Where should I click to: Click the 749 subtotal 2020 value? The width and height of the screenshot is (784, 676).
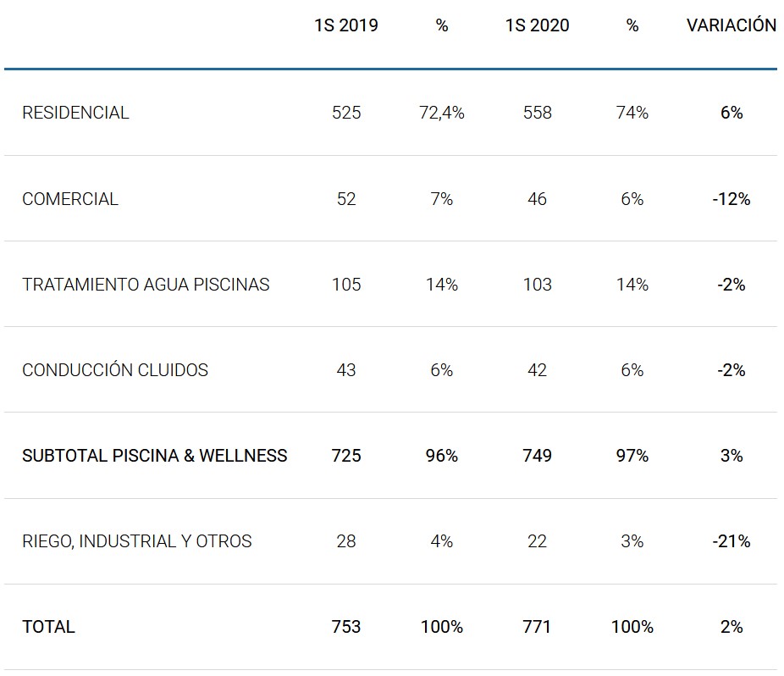tap(537, 456)
